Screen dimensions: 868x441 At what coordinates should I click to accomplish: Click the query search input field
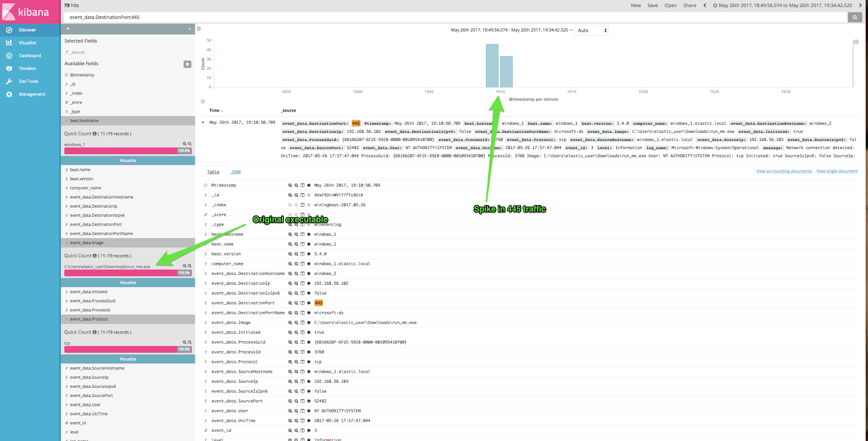tap(456, 17)
